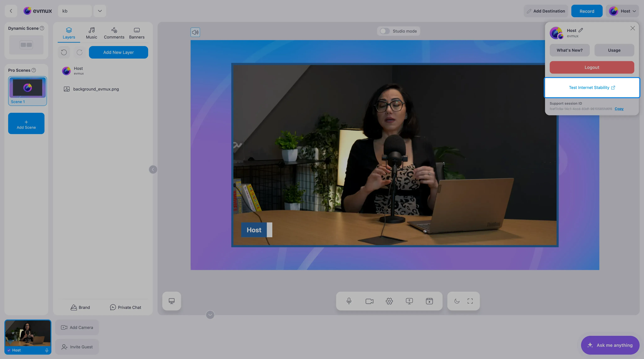Collapse the bottom cameras panel
Screen dimensions: 644x359
210,315
